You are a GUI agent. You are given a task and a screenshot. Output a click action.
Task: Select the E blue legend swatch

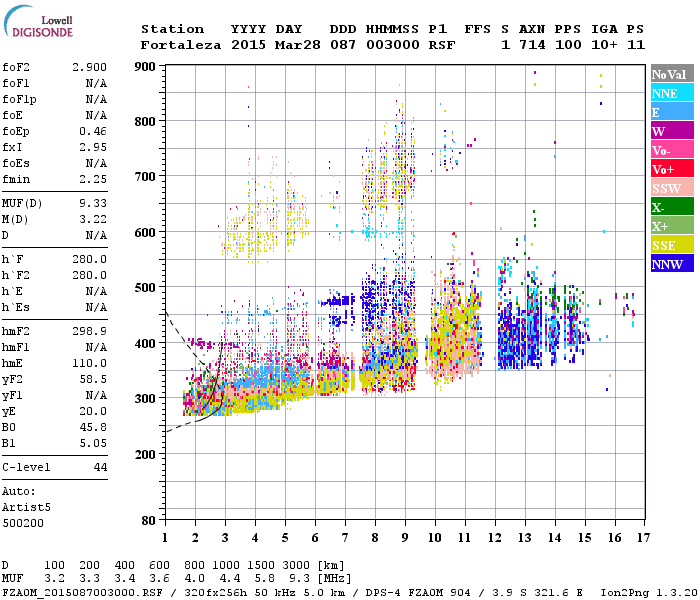click(672, 112)
